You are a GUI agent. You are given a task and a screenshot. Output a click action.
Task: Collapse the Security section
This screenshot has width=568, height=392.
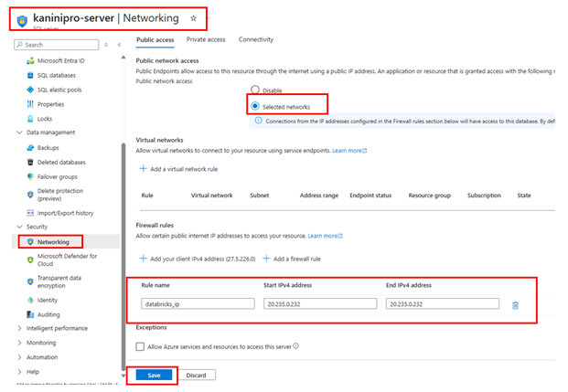click(x=20, y=226)
